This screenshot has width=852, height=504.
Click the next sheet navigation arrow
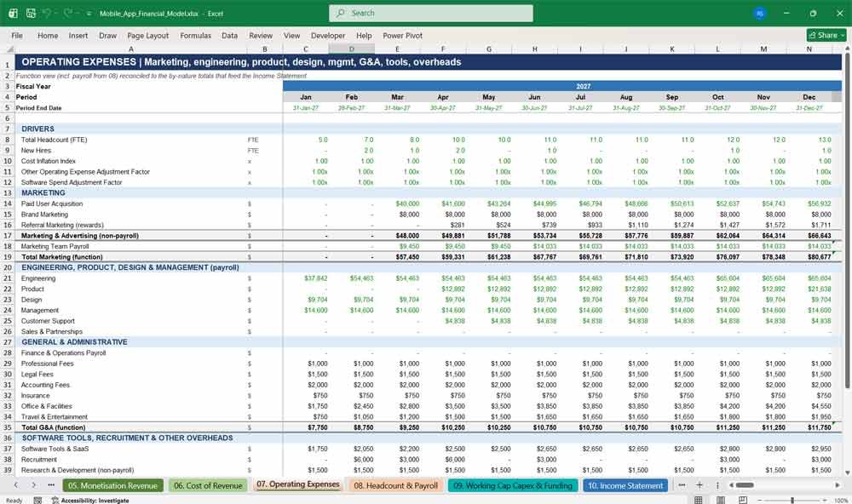coord(34,485)
